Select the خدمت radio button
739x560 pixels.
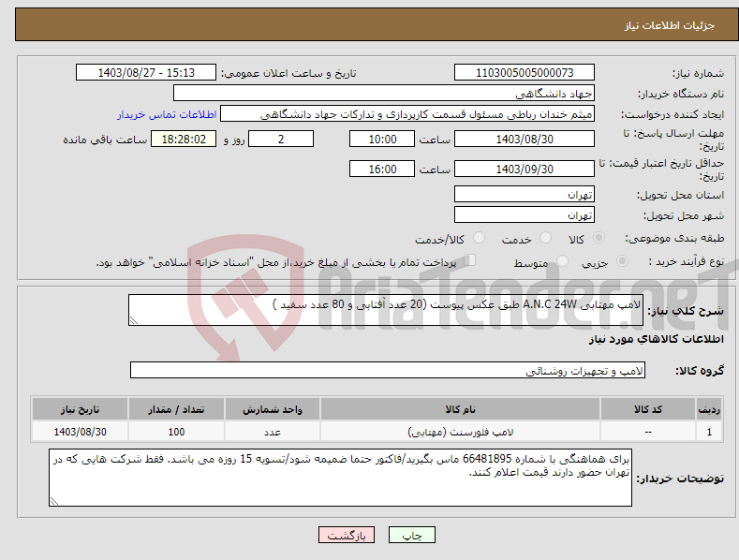coord(545,238)
